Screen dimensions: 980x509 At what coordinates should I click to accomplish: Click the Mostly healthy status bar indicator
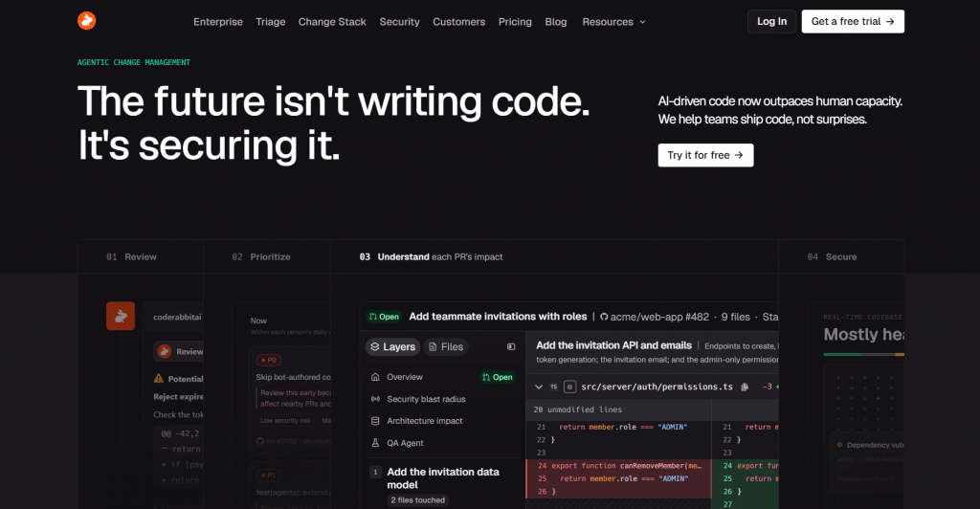point(863,354)
